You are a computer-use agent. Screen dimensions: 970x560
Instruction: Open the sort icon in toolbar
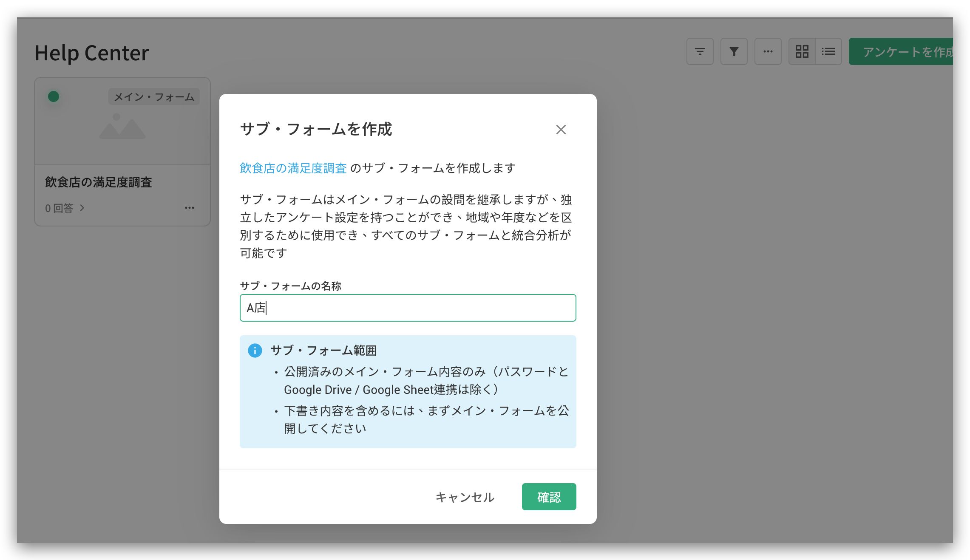click(x=700, y=52)
